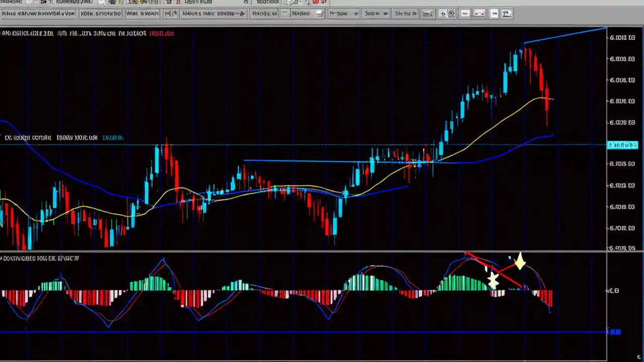Activate the crosshair cursor tool
644x362 pixels.
(479, 14)
